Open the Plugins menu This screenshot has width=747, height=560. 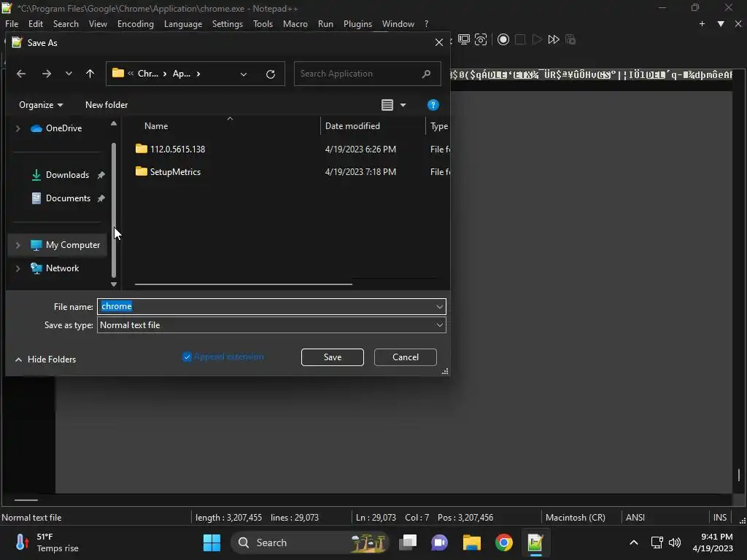(x=357, y=24)
